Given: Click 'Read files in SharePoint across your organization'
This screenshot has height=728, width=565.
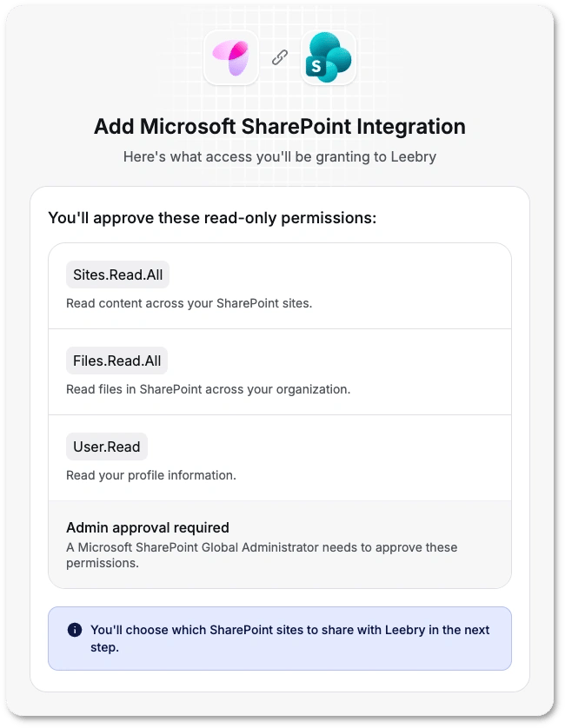Looking at the screenshot, I should 208,389.
